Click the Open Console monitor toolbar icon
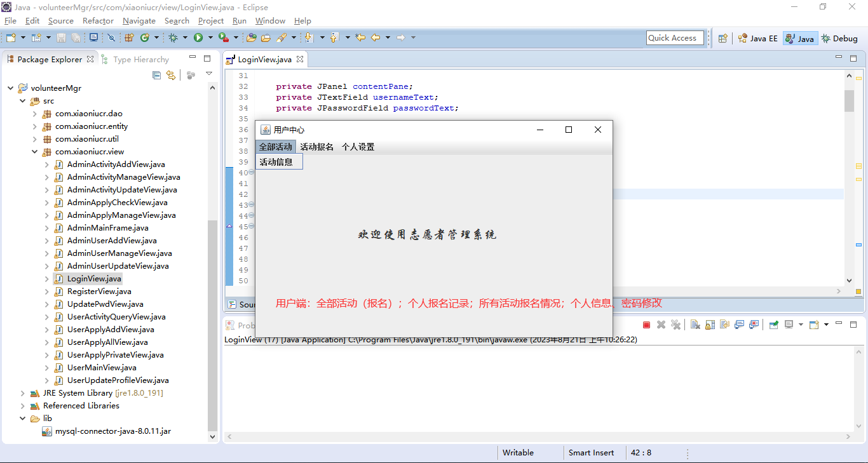868x463 pixels. 93,37
